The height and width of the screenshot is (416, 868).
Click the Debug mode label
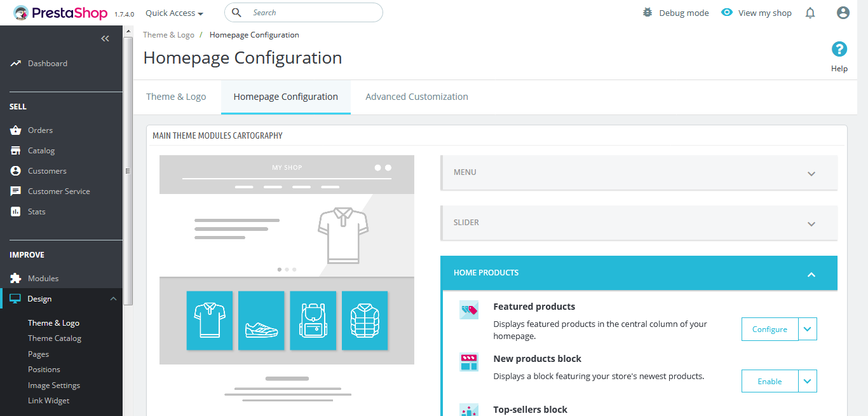[684, 13]
